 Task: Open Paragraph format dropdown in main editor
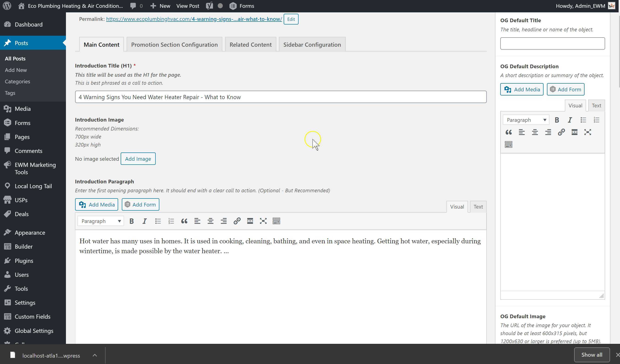(101, 221)
